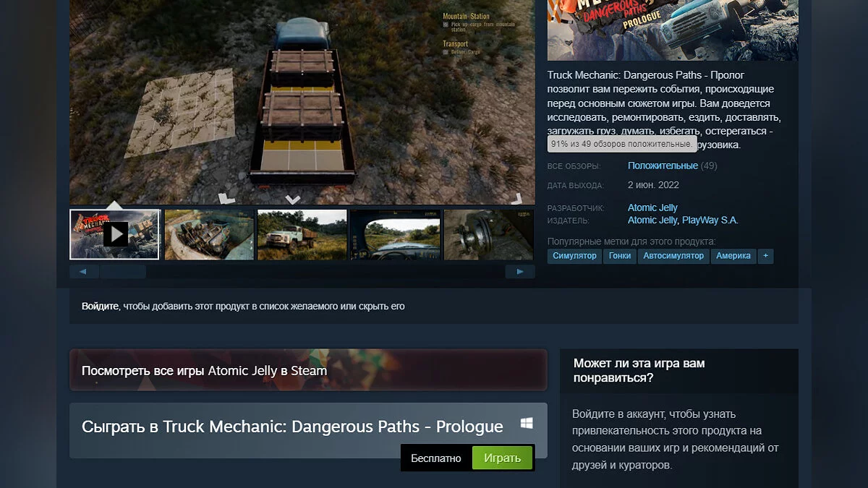Screen dimensions: 868x488
Task: Click the green Играть button
Action: (x=502, y=458)
